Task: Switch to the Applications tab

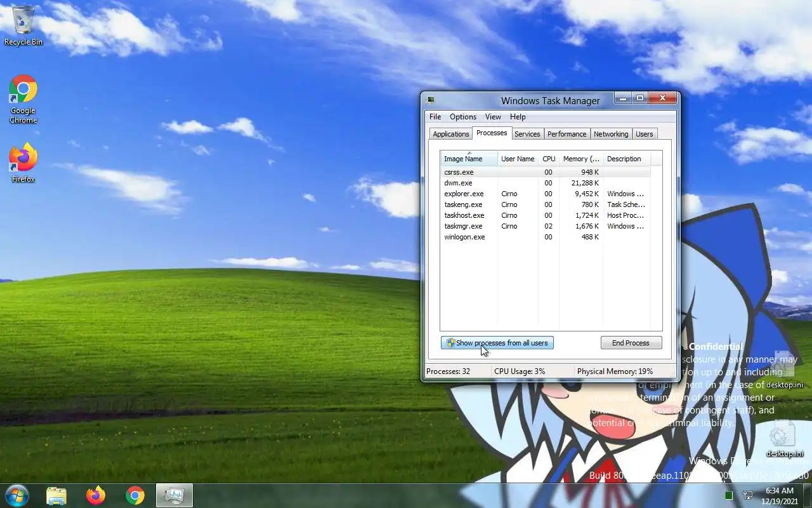Action: (450, 134)
